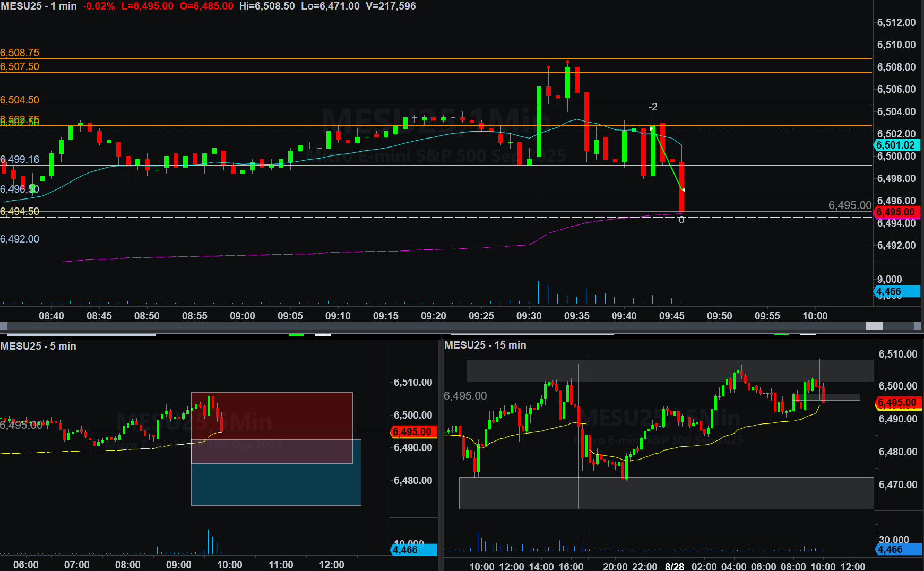Viewport: 924px width, 571px height.
Task: Activate the MESU25 - 5 min chart title
Action: pos(38,346)
